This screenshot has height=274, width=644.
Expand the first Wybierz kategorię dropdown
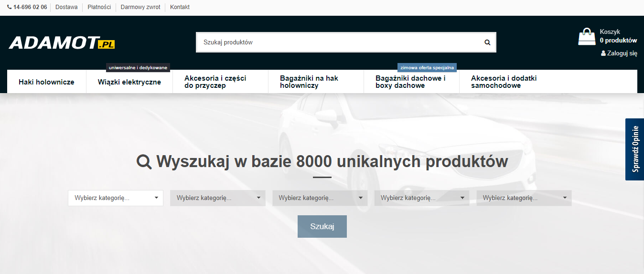[116, 198]
